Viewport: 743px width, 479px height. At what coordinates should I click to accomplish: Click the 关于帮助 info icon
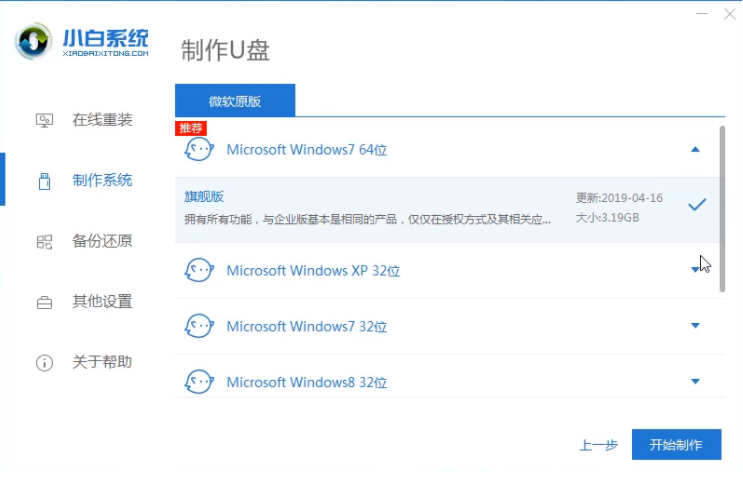44,362
